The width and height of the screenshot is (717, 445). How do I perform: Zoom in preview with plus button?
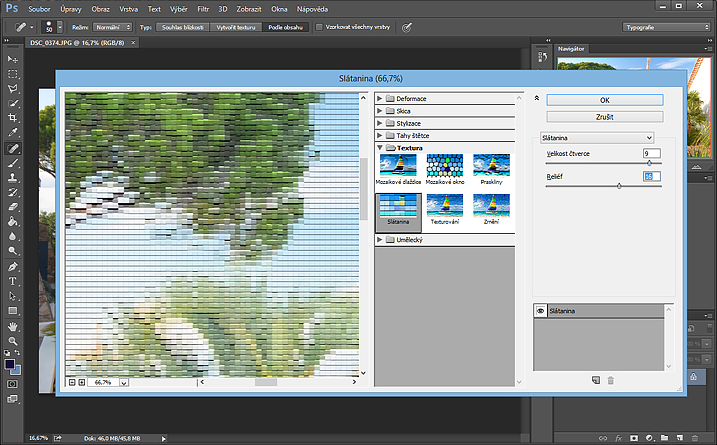click(82, 382)
